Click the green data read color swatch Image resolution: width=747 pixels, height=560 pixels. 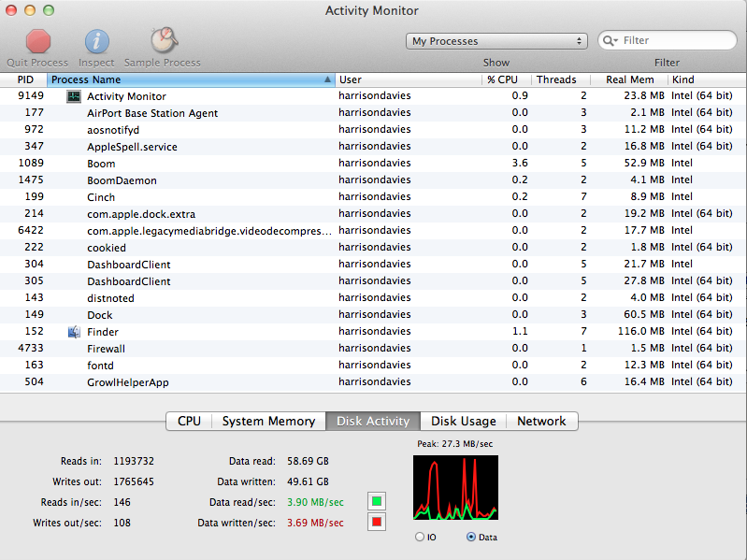pyautogui.click(x=377, y=501)
